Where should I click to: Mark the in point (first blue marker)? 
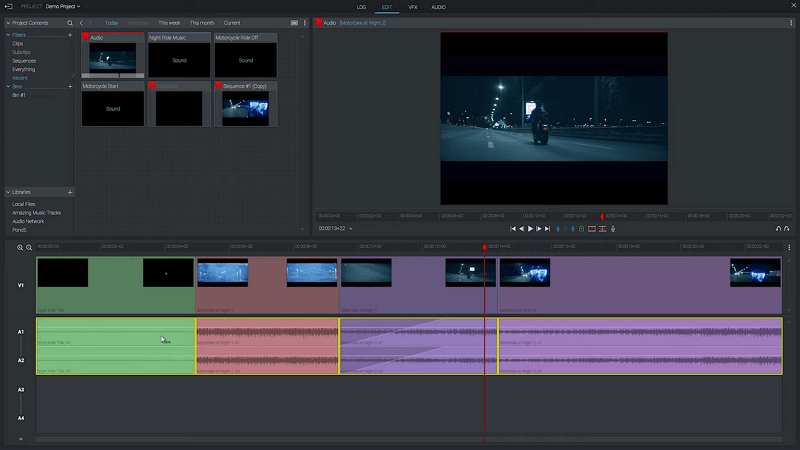coord(558,229)
